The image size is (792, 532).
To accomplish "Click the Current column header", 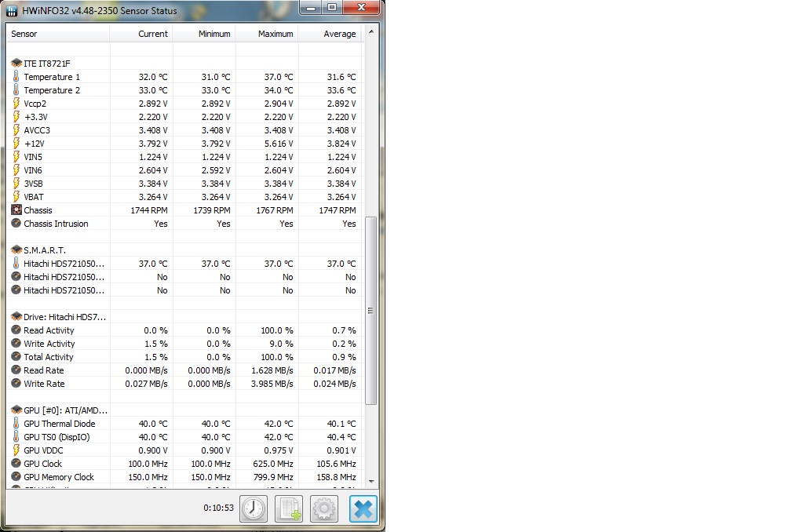I will click(x=141, y=34).
